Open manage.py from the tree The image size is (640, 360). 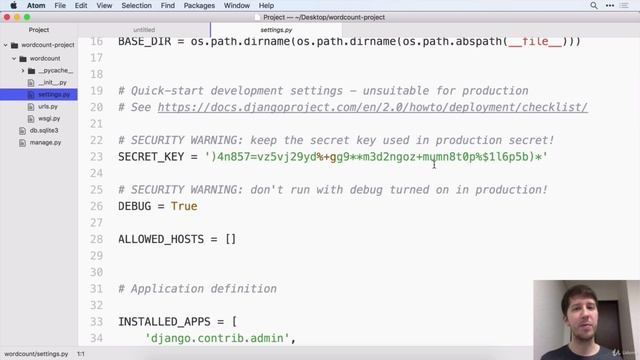point(45,143)
